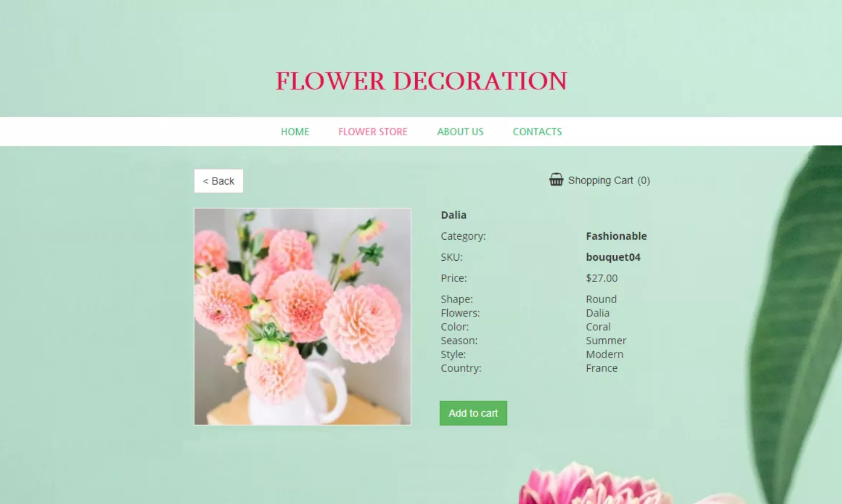Click the FLOWER DECORATION site title
The image size is (842, 504).
[421, 81]
